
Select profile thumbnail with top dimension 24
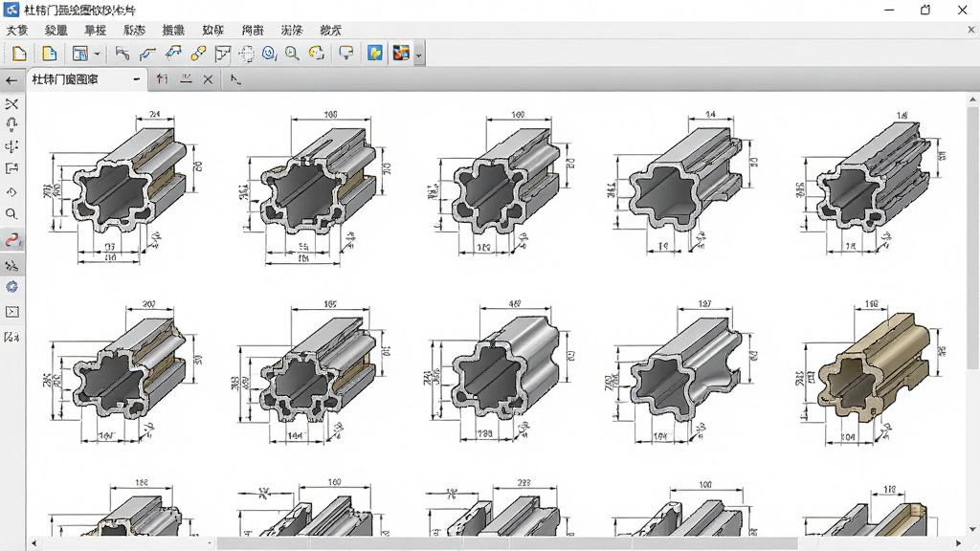coord(125,187)
